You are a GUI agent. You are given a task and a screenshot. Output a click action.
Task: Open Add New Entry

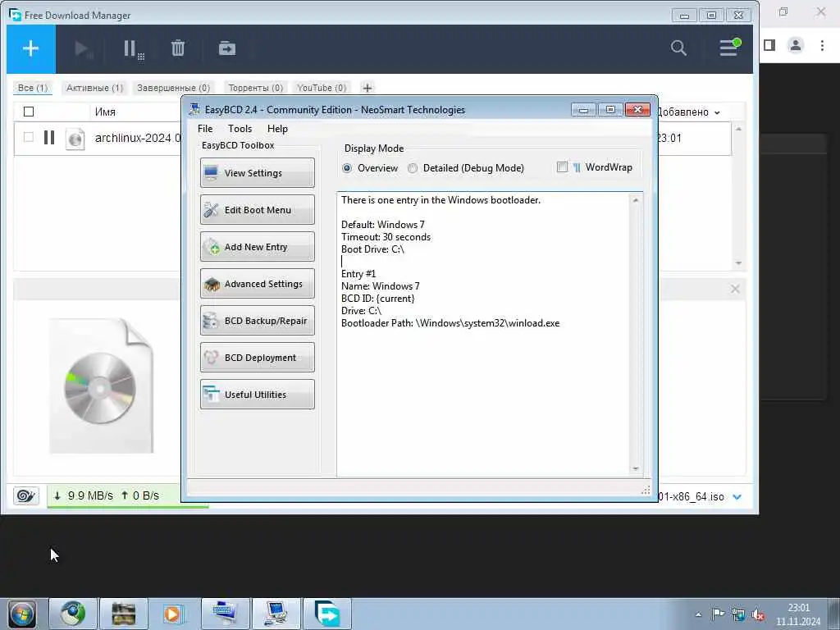coord(257,246)
